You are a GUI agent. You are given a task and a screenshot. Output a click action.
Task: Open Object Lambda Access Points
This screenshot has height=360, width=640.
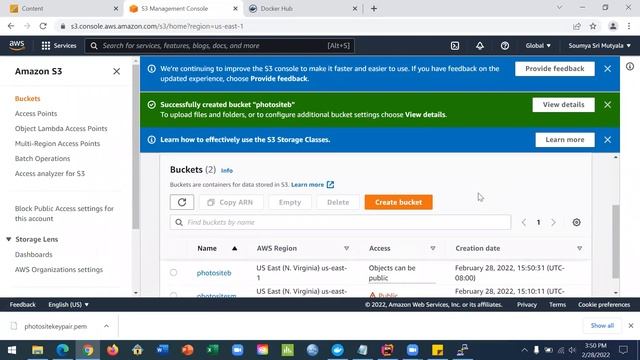61,129
